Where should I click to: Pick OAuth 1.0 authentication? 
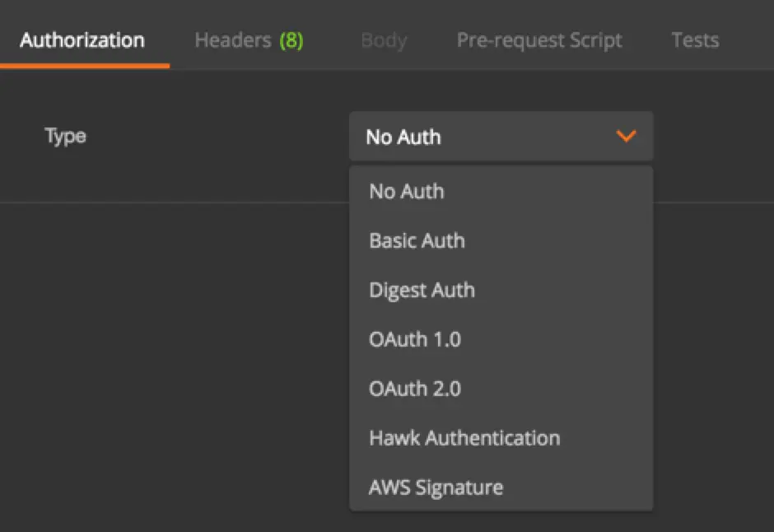click(415, 339)
